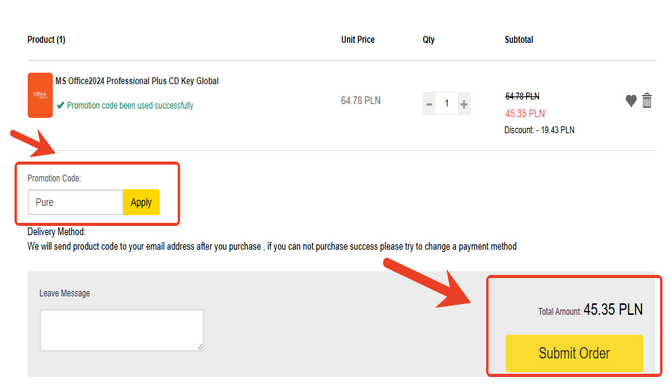Apply the promotion code
This screenshot has width=670, height=390.
pyautogui.click(x=141, y=202)
